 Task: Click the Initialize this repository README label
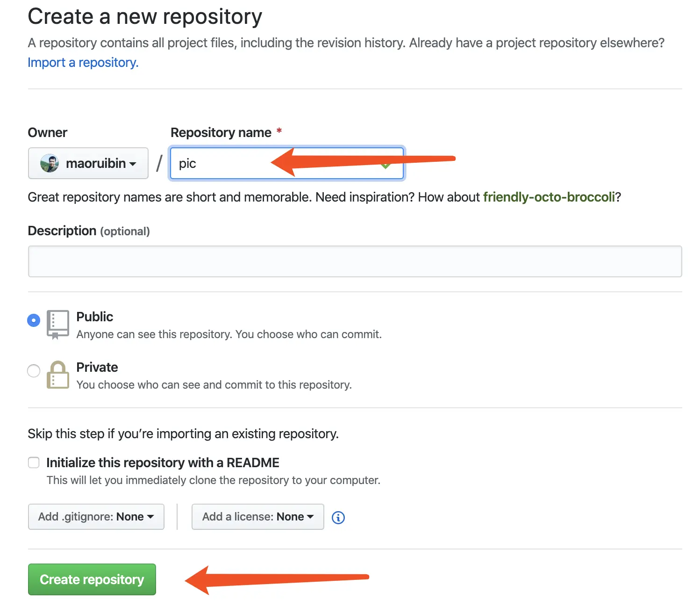(x=163, y=462)
